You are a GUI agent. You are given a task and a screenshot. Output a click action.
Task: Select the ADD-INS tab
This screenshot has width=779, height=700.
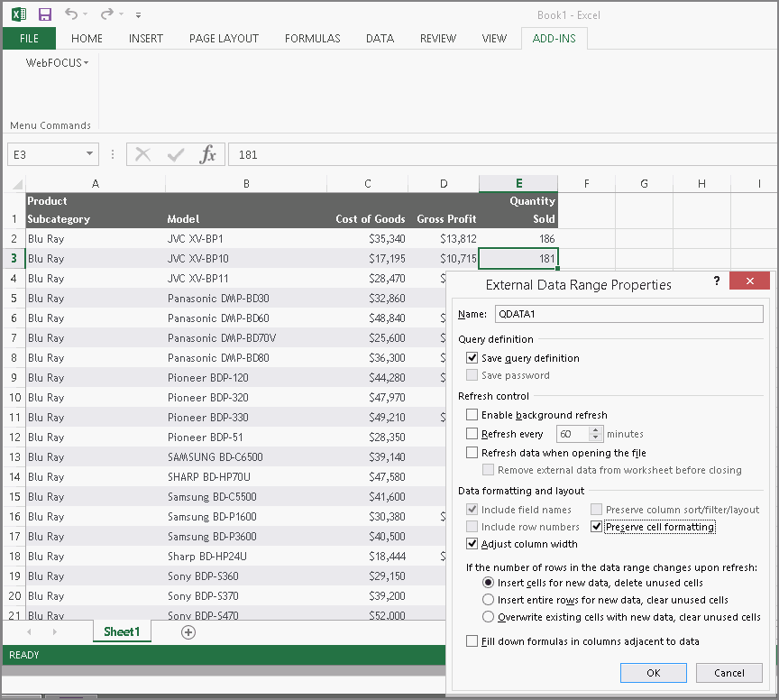554,39
